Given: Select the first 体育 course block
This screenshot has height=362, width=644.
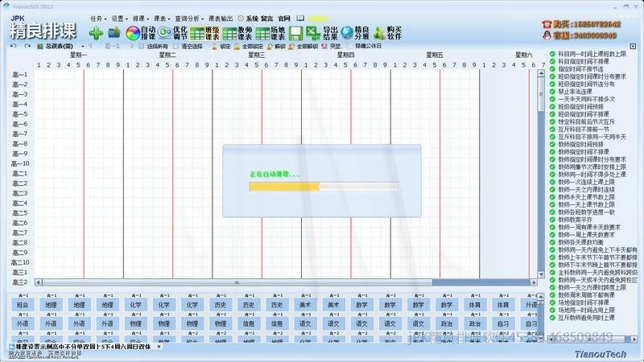Looking at the screenshot, I should point(475,305).
